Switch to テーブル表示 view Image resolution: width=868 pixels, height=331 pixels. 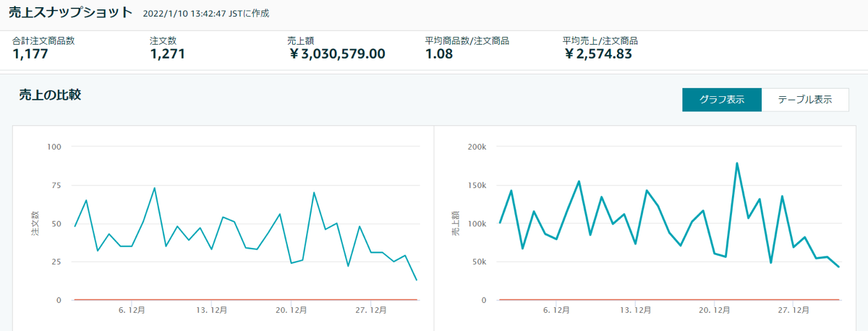(x=804, y=100)
